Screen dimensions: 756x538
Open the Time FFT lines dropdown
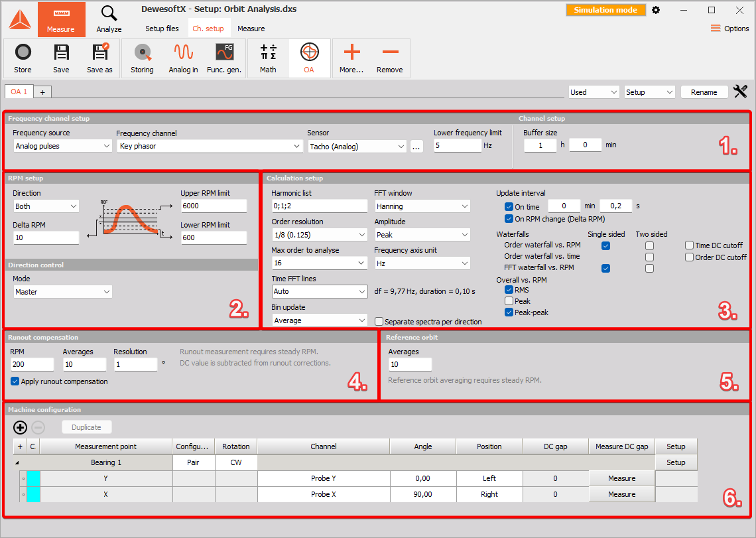point(320,291)
